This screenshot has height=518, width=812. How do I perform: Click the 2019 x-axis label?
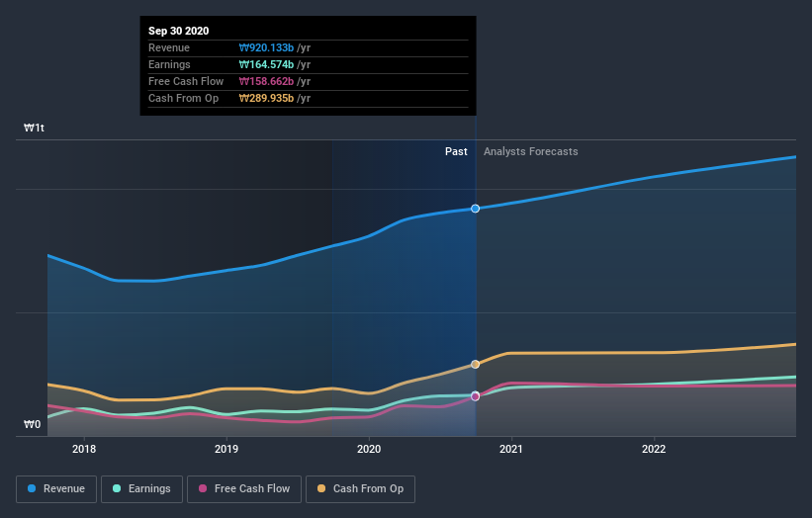click(x=226, y=449)
